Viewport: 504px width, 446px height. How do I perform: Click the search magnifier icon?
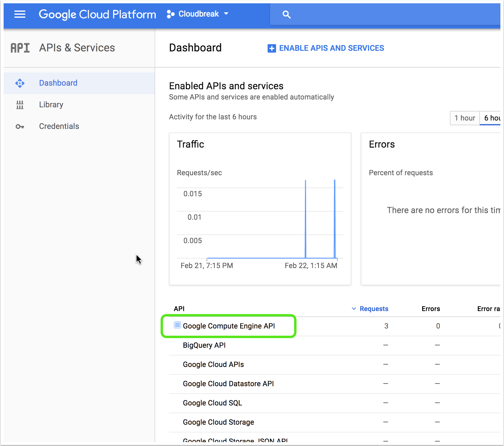click(286, 14)
